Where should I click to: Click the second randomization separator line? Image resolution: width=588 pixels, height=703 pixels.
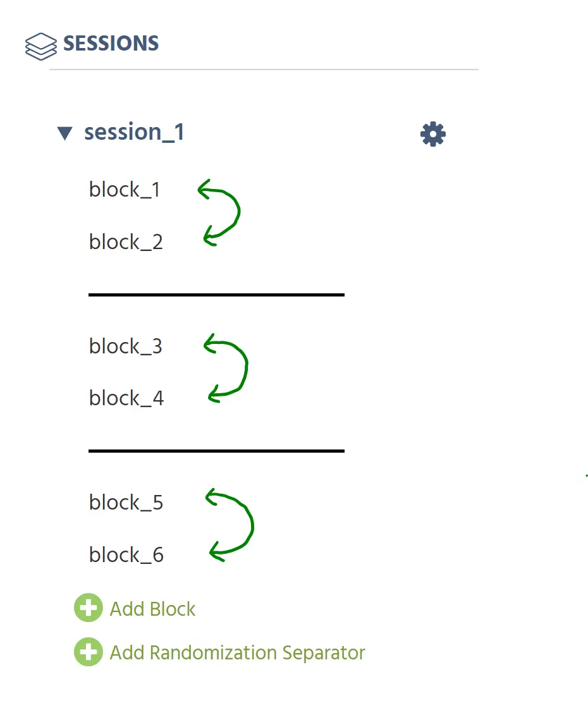click(x=216, y=451)
